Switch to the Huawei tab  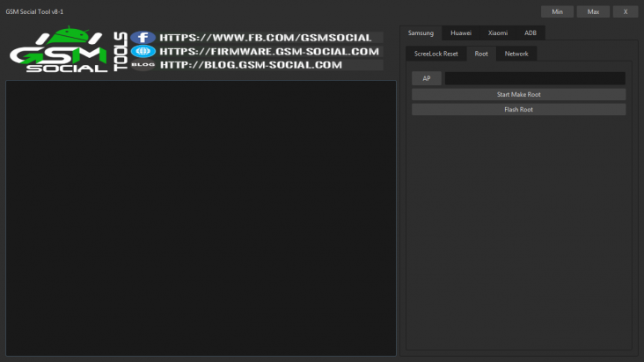pyautogui.click(x=461, y=33)
